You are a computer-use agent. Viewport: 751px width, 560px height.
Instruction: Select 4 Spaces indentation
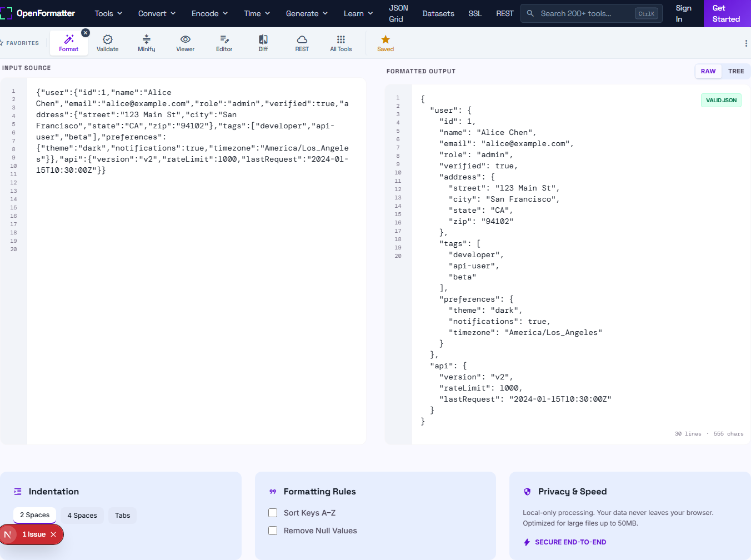(x=82, y=516)
